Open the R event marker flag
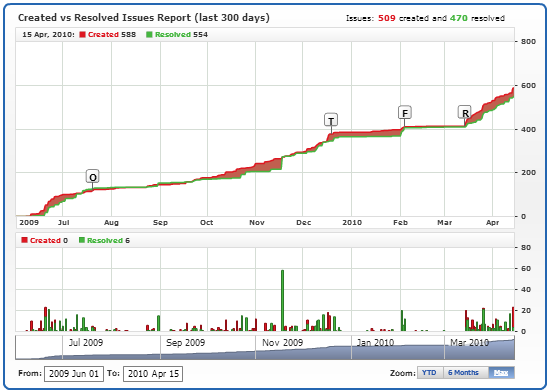This screenshot has width=550, height=392. click(465, 113)
